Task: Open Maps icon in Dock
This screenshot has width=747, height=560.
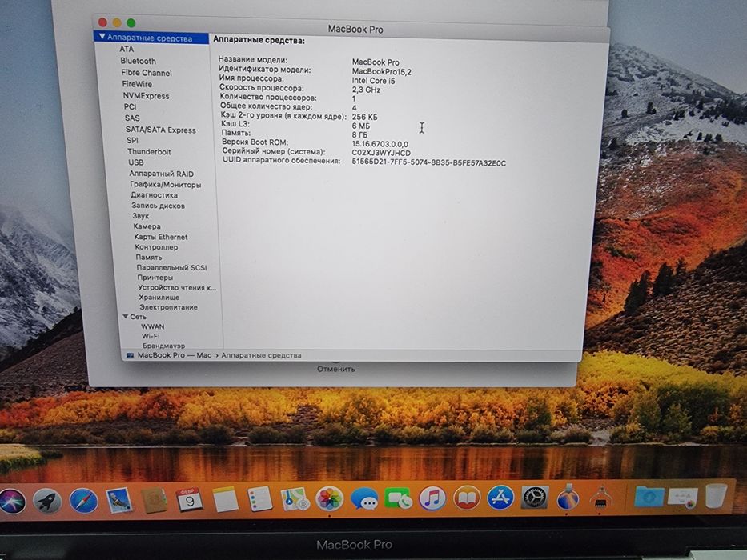Action: 295,499
